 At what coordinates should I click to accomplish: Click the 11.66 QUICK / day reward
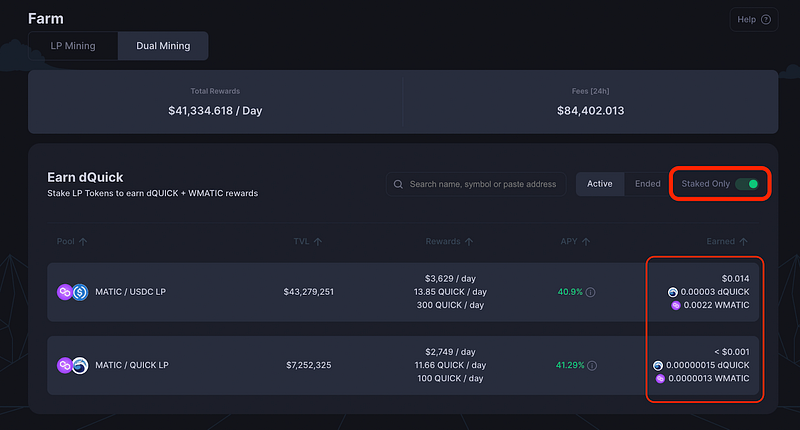(x=450, y=365)
